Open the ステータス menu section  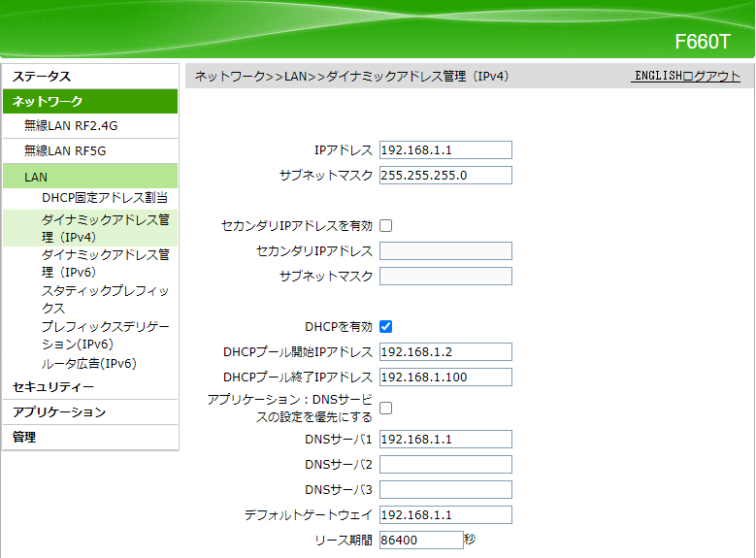(x=90, y=77)
